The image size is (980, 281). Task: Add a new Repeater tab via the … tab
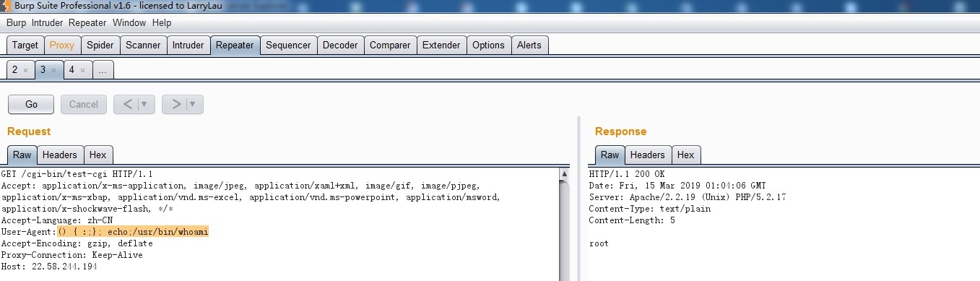click(x=103, y=70)
